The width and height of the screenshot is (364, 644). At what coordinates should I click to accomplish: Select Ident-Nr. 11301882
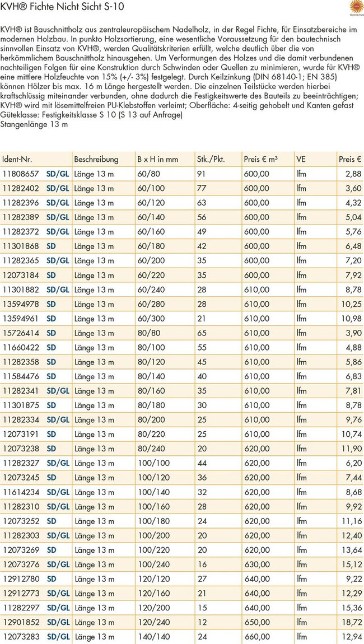point(21,290)
